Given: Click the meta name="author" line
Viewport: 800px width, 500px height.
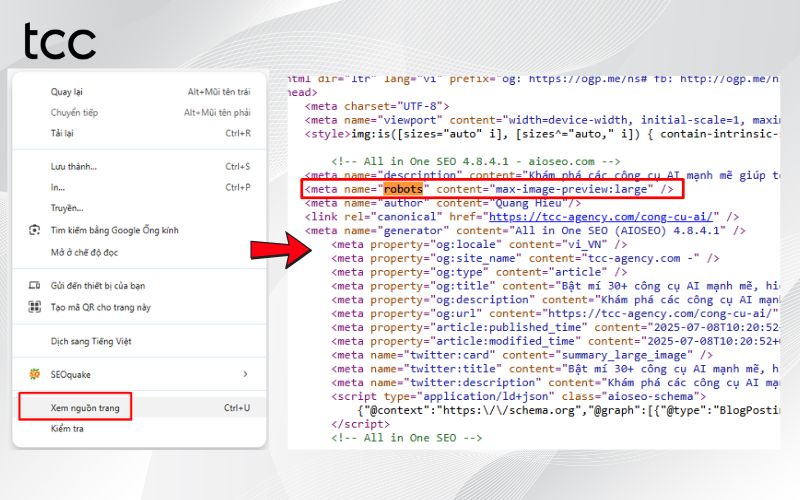Looking at the screenshot, I should tap(443, 203).
